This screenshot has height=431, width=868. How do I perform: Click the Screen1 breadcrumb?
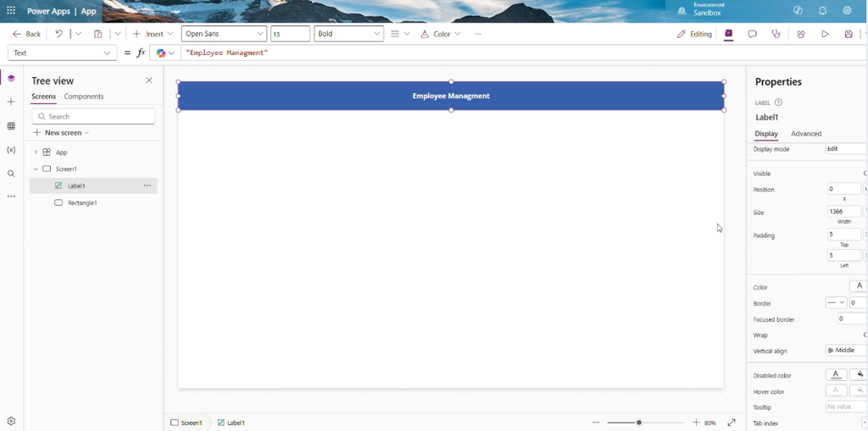186,423
